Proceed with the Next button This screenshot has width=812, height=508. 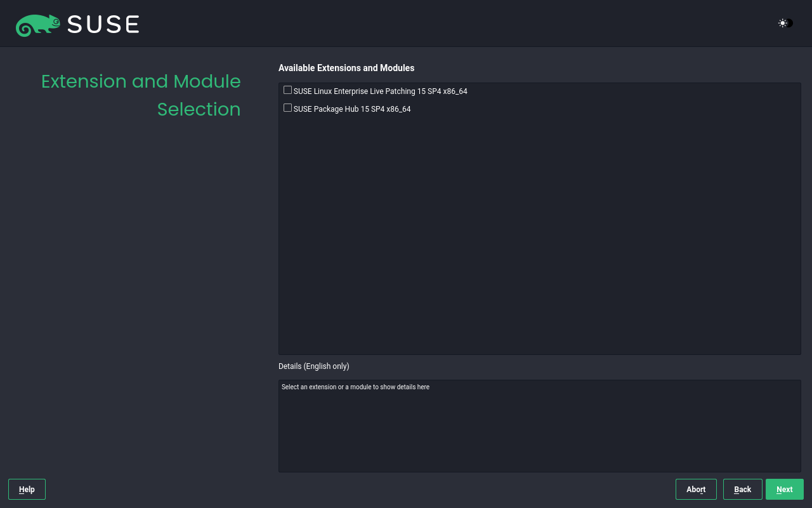click(x=784, y=490)
